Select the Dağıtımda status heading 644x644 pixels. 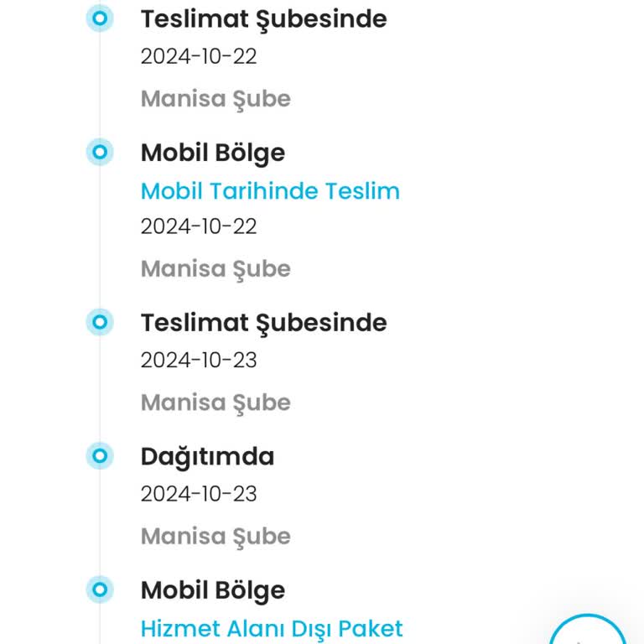[x=207, y=457]
